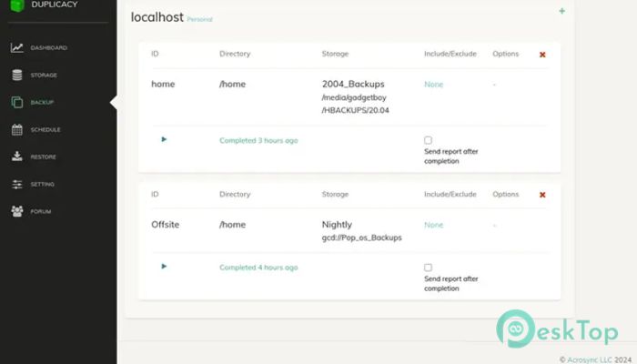Open the Schedule calendar icon
The width and height of the screenshot is (637, 364).
point(17,129)
